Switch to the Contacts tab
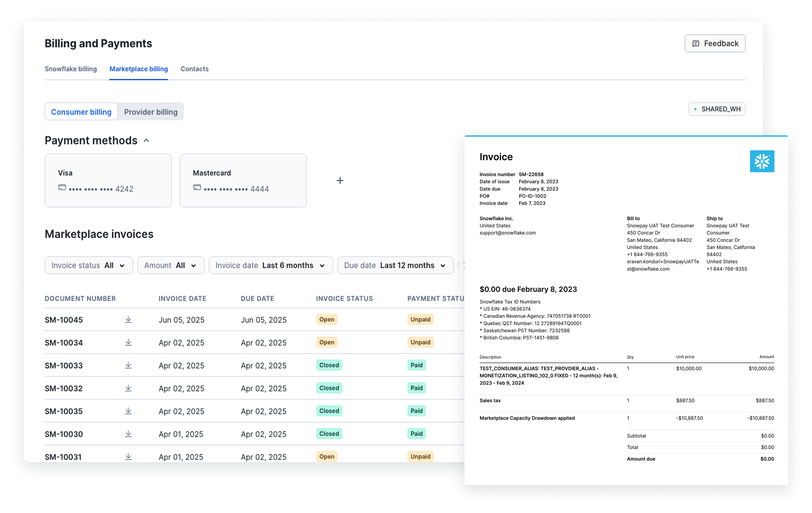The width and height of the screenshot is (812, 513). (x=194, y=69)
